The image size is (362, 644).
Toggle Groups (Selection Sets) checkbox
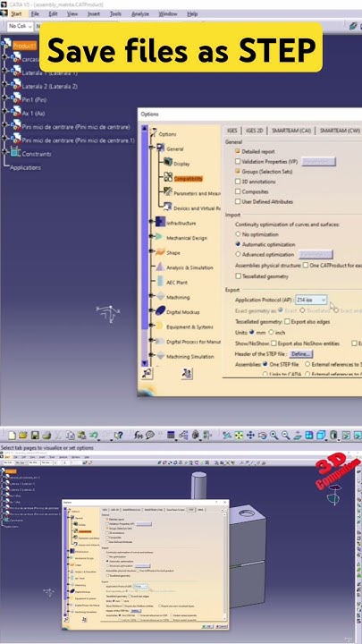[238, 171]
